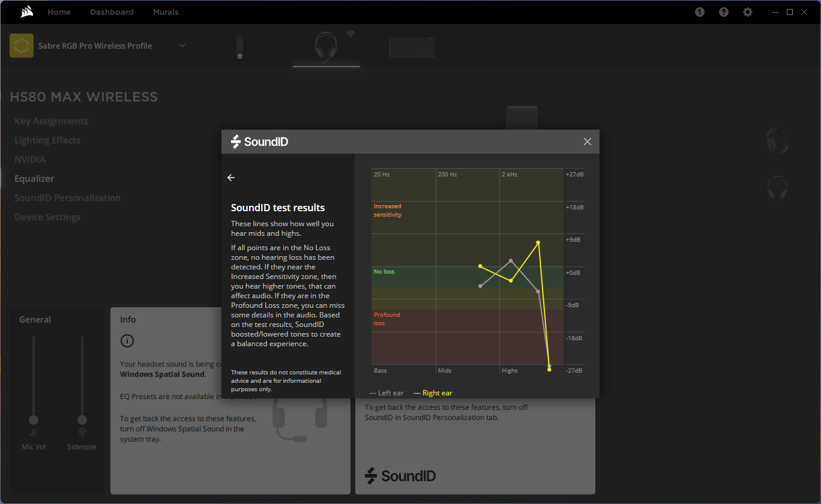Click the yellow hexagon profile icon
This screenshot has width=821, height=504.
22,46
